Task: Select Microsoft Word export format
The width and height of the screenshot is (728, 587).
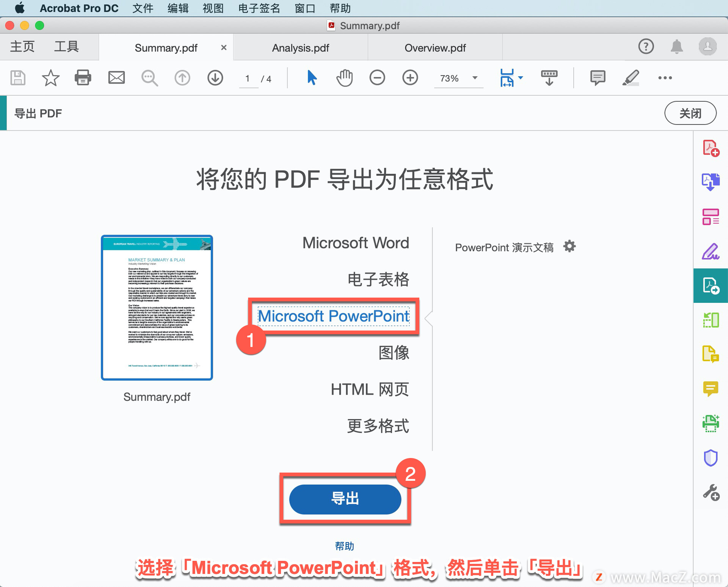Action: (356, 243)
